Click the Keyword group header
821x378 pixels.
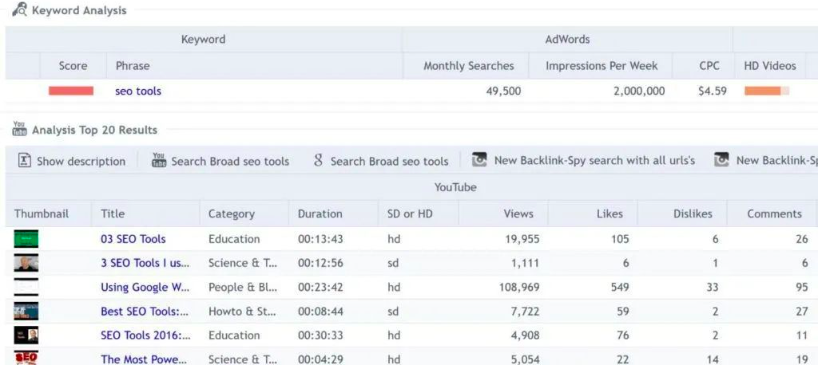tap(203, 39)
